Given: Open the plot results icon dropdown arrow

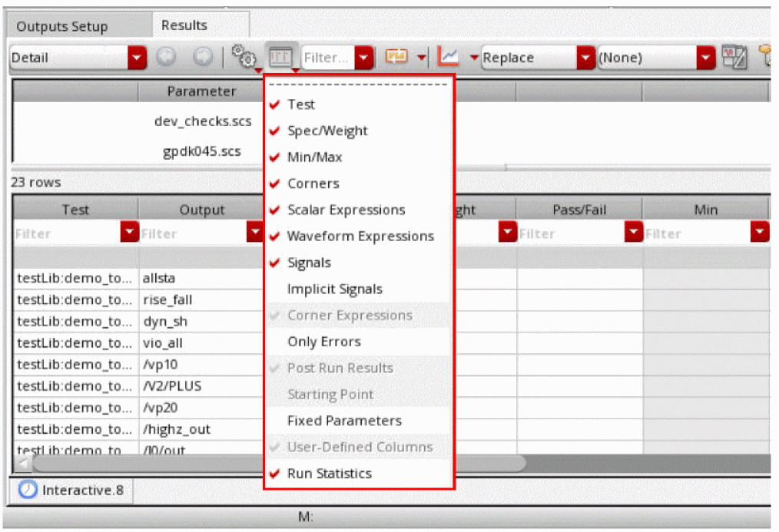Looking at the screenshot, I should click(x=422, y=58).
